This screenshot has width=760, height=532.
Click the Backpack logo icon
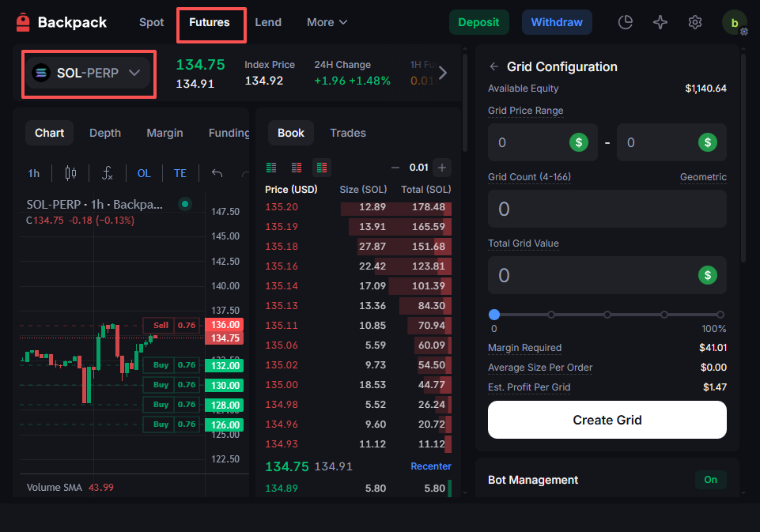pyautogui.click(x=23, y=22)
